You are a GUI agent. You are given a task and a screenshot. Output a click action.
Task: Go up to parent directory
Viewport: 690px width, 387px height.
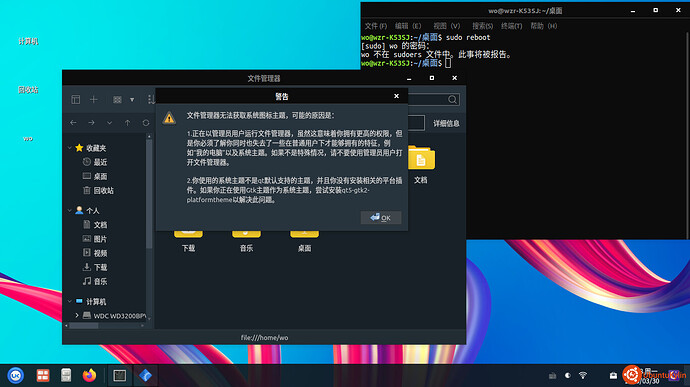pos(127,123)
